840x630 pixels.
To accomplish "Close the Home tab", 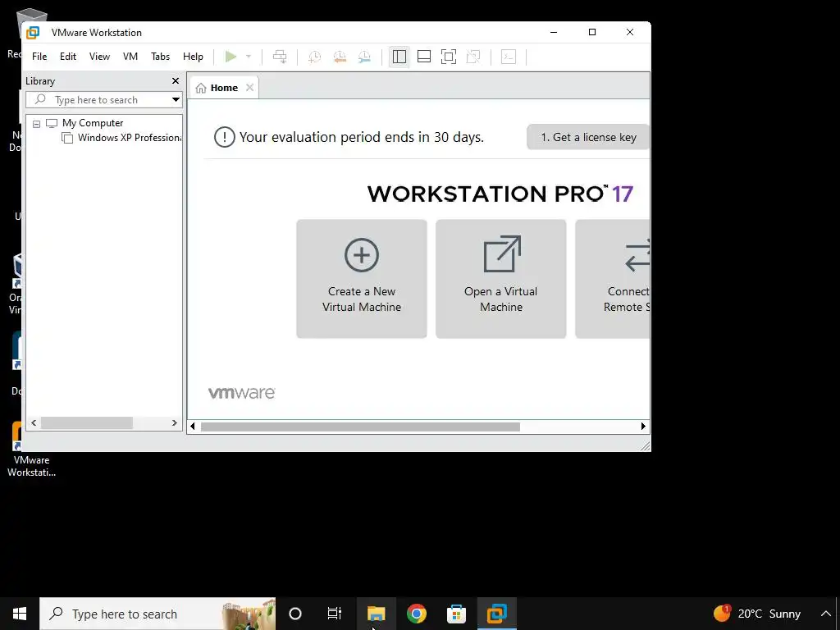I will (249, 87).
